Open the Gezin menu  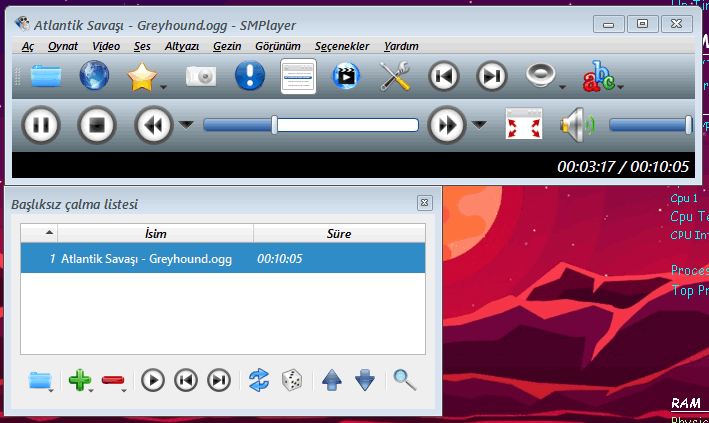pos(227,46)
